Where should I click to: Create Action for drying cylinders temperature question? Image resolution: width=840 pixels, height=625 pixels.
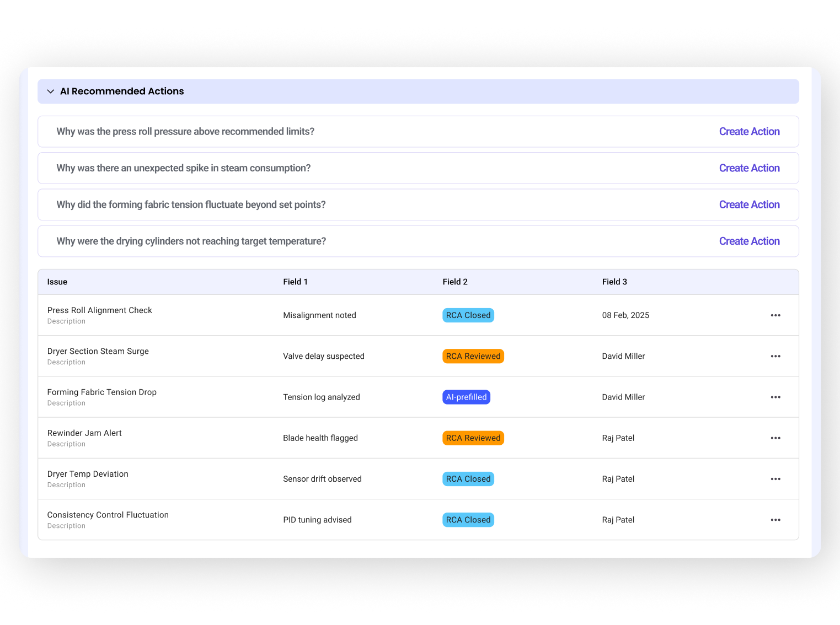click(x=748, y=241)
